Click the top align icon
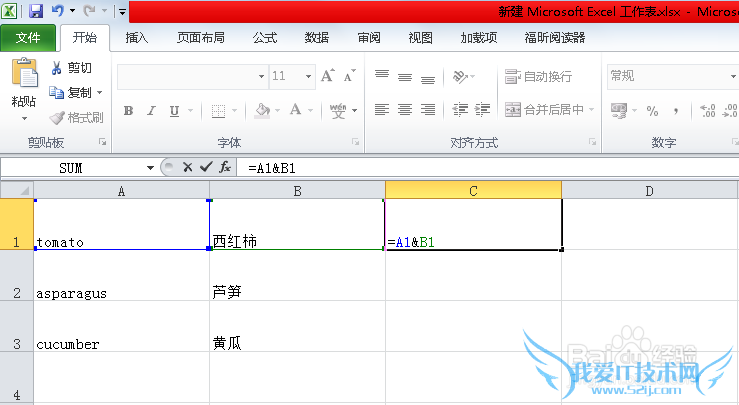 [382, 75]
